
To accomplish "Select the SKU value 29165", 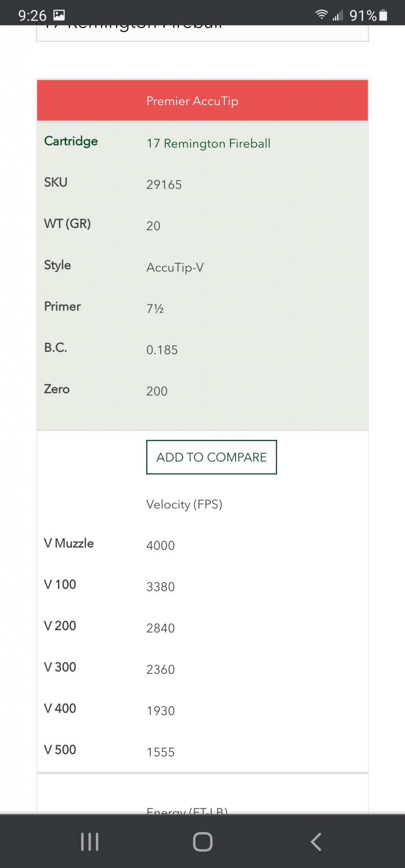I will pos(164,184).
